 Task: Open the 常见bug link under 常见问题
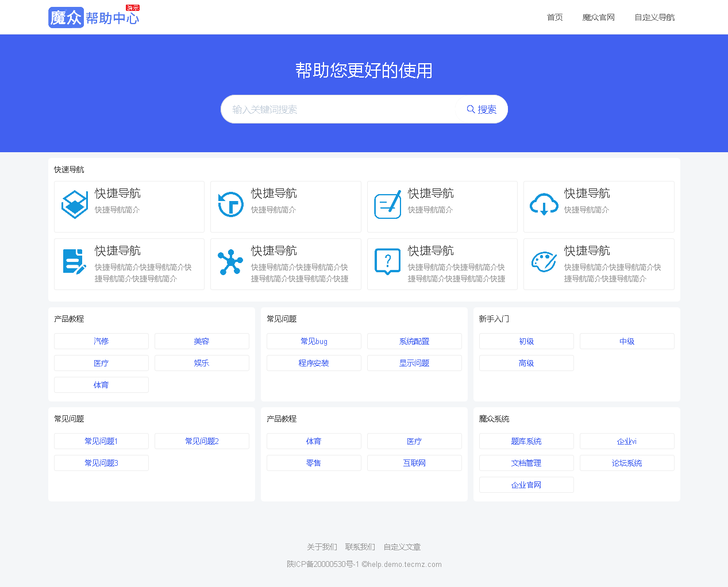pos(314,341)
